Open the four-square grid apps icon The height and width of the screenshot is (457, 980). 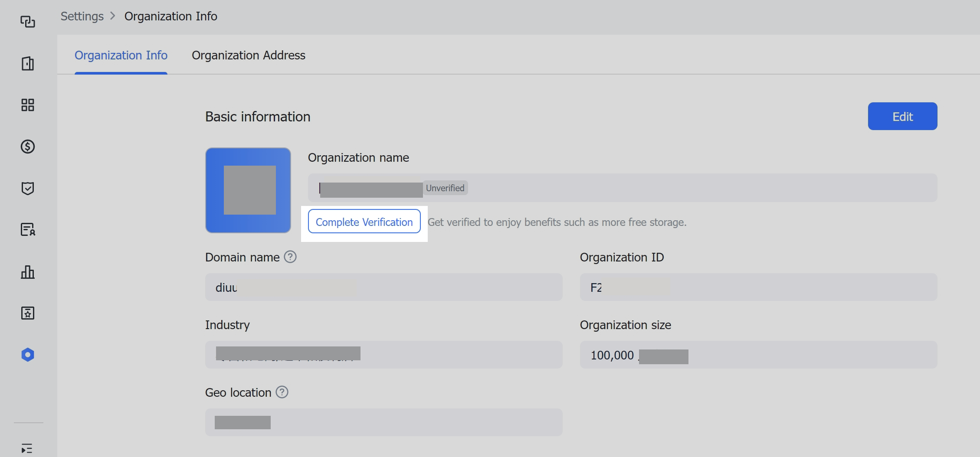pyautogui.click(x=28, y=105)
